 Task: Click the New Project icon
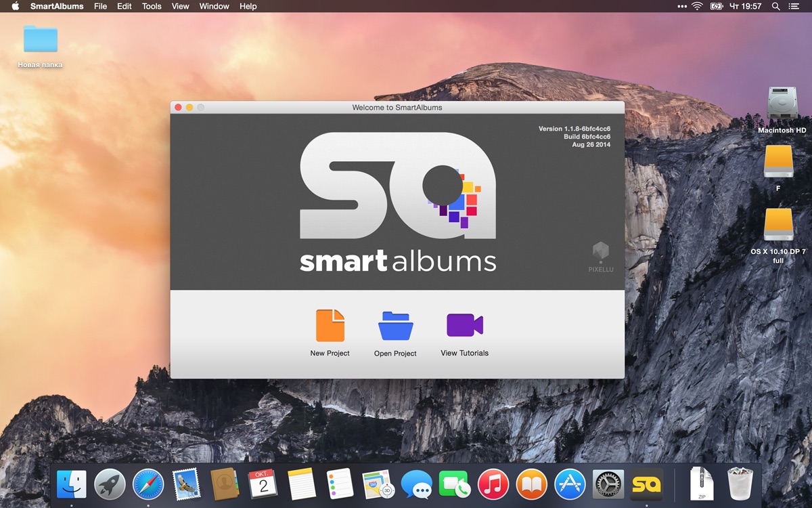click(330, 326)
